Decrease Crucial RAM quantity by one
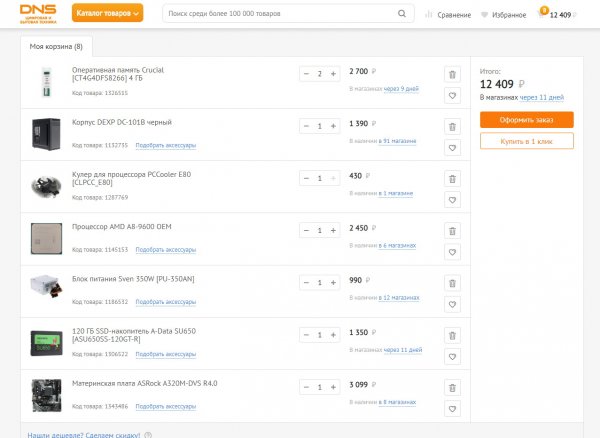 (305, 74)
